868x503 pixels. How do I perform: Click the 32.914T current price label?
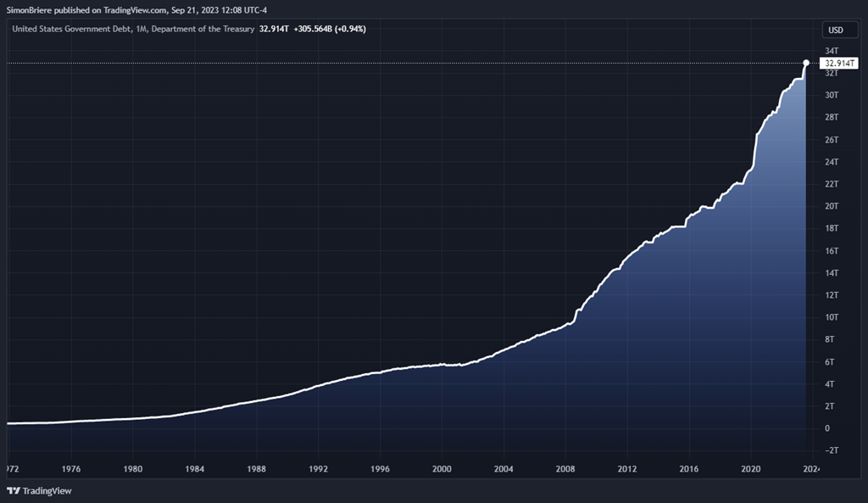pos(838,63)
